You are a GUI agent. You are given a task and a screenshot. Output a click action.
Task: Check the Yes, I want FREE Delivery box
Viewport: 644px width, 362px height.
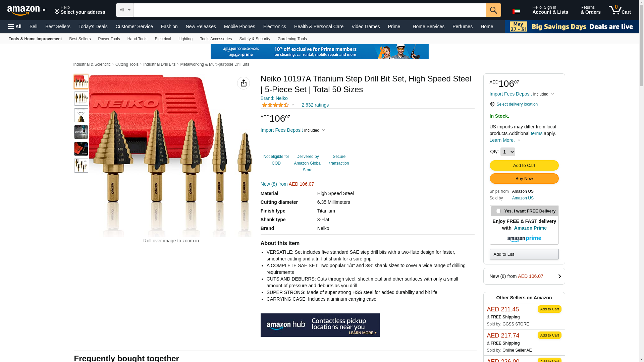pyautogui.click(x=498, y=211)
